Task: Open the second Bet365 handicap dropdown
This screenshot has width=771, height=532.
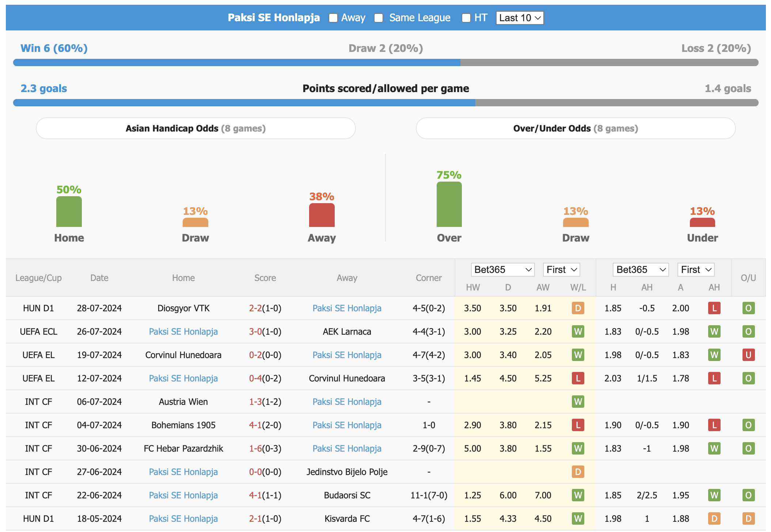Action: point(641,270)
